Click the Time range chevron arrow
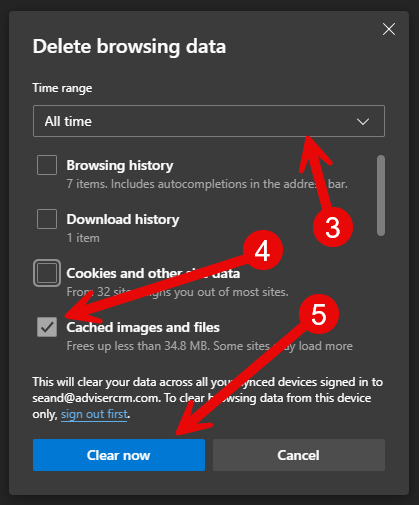Screen dimensions: 419x505 [x=363, y=121]
